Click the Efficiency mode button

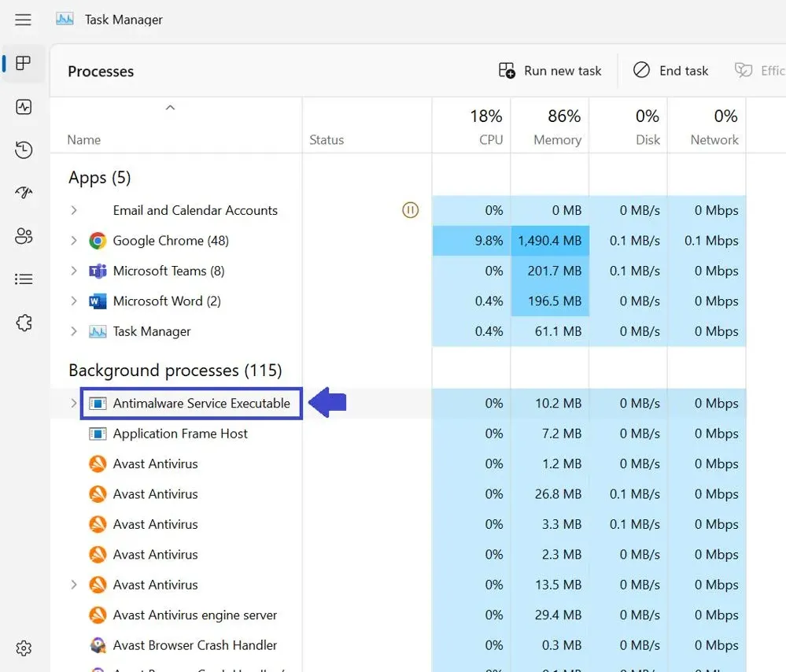pyautogui.click(x=759, y=71)
